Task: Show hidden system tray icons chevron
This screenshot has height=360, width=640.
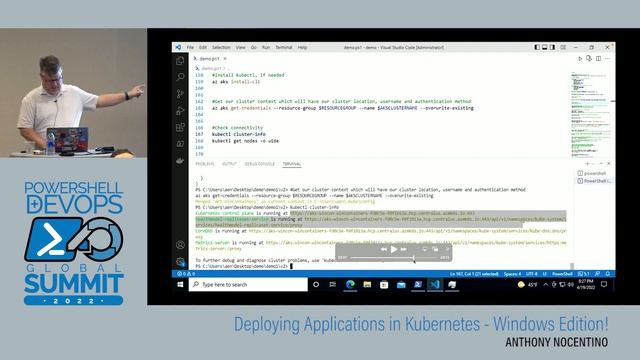Action: coord(546,284)
